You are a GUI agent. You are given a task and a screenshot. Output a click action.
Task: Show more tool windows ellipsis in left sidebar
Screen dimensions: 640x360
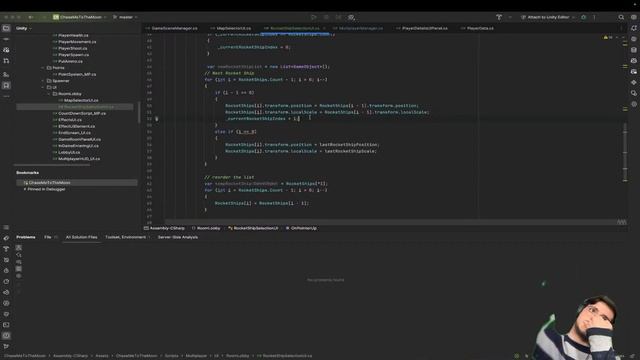coord(6,96)
